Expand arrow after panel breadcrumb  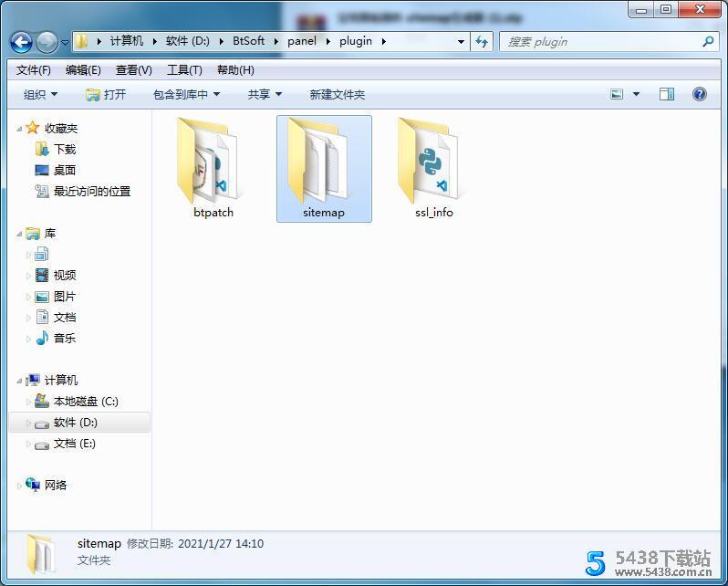click(x=328, y=41)
